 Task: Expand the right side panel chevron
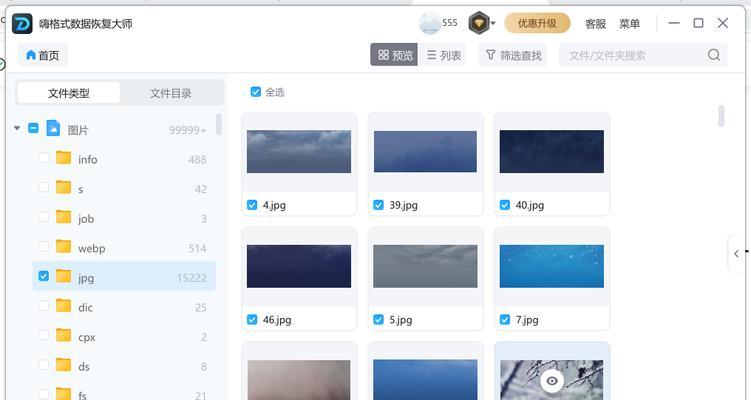click(736, 254)
